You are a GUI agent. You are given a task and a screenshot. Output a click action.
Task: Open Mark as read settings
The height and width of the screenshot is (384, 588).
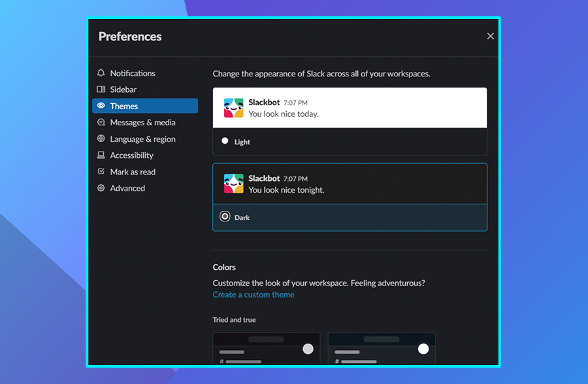pyautogui.click(x=145, y=172)
